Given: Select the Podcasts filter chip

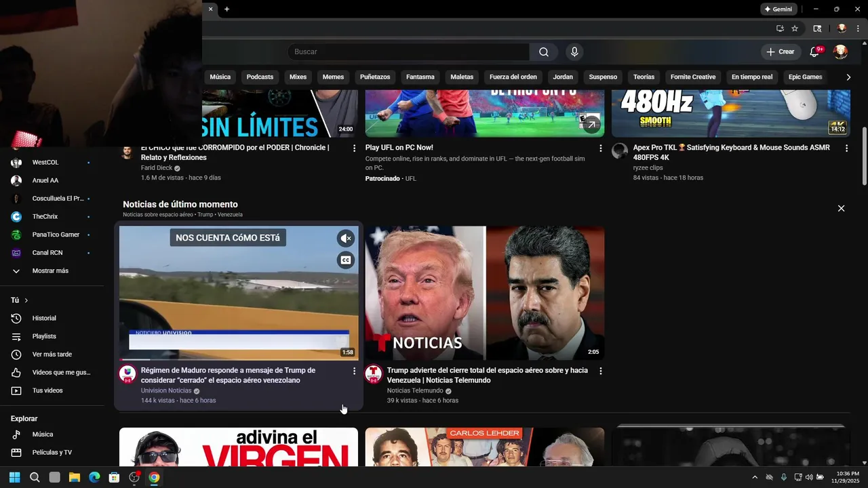Looking at the screenshot, I should [x=260, y=77].
